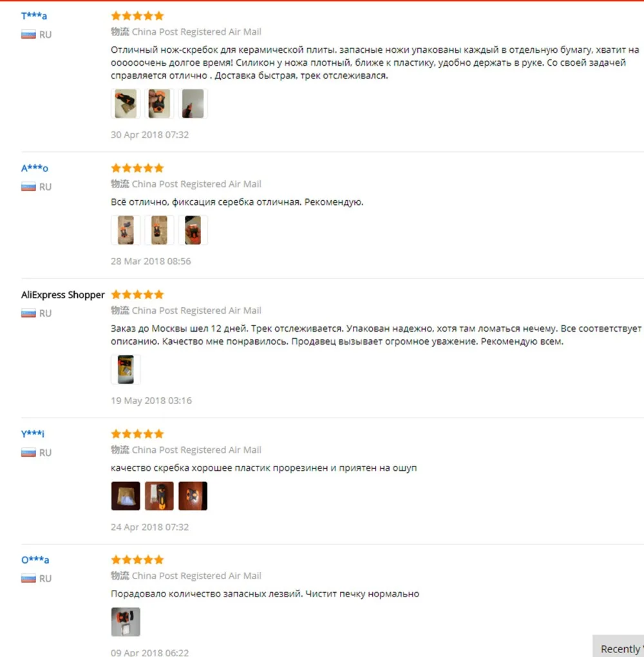Open reviewer profile Y***i
Screen dimensions: 644x657
coord(33,433)
